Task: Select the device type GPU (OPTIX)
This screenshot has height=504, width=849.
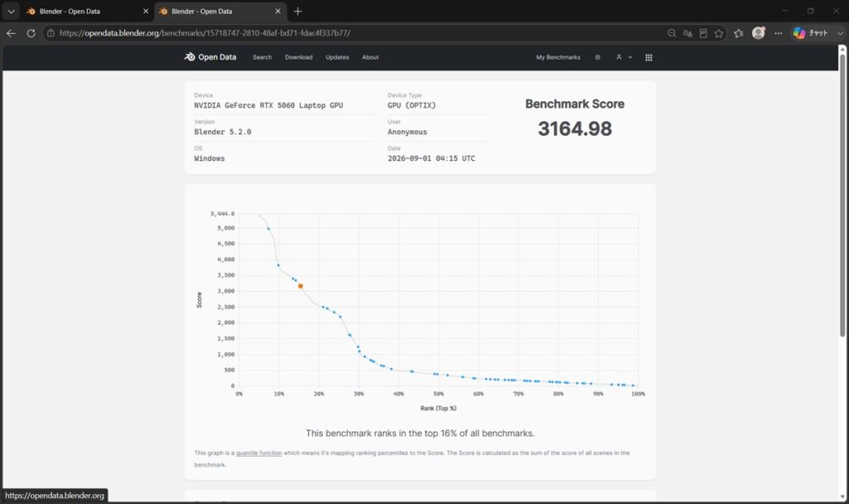Action: [411, 105]
